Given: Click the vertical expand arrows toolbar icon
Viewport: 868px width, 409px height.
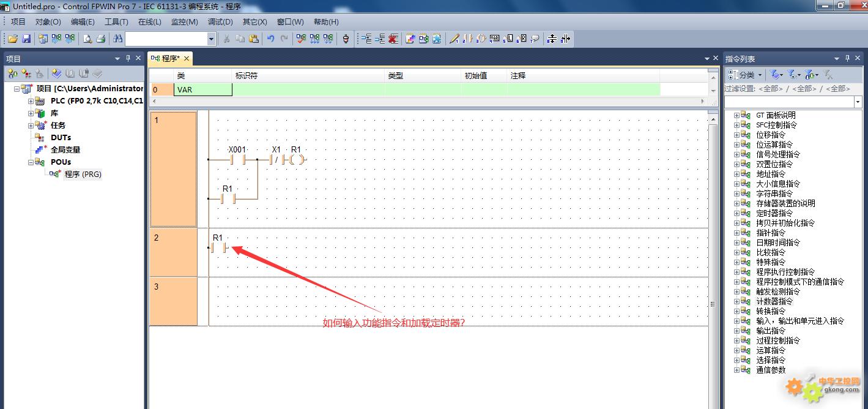Looking at the screenshot, I should click(x=552, y=39).
